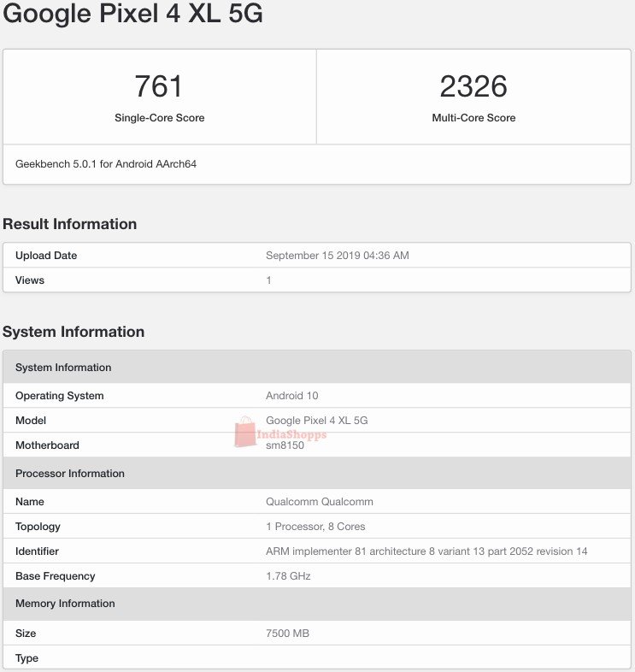
Task: Click the large System Information section heading
Action: pos(73,332)
